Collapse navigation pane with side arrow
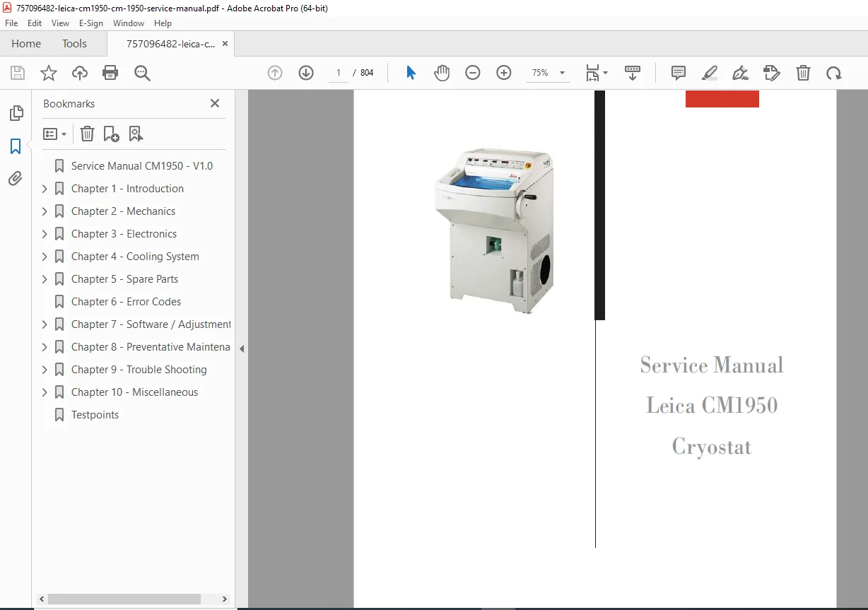Image resolution: width=868 pixels, height=610 pixels. click(242, 348)
